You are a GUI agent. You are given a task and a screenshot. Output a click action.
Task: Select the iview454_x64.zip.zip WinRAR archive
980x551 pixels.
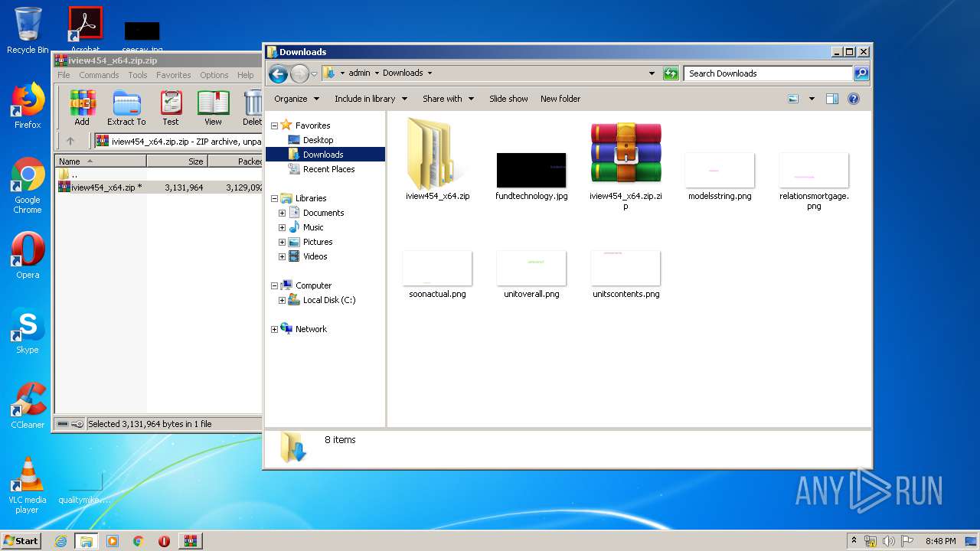[626, 165]
